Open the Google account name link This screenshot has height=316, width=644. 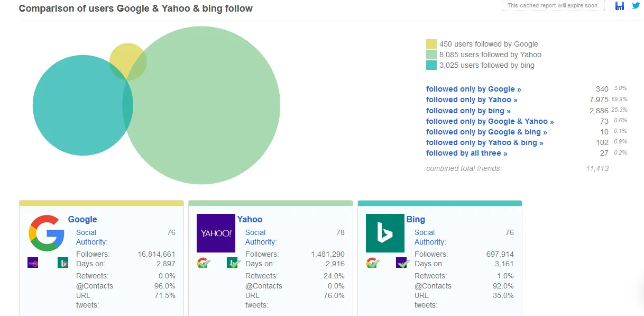pos(82,219)
